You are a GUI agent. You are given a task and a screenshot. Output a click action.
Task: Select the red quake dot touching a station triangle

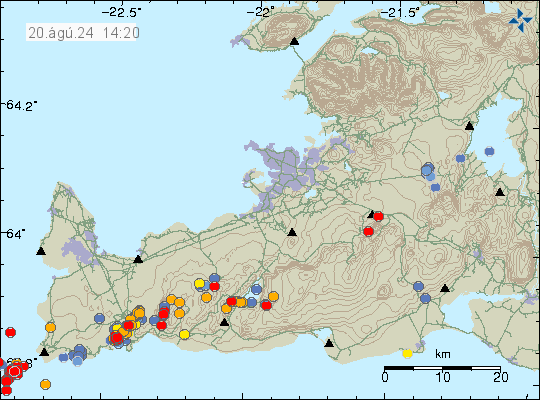point(378,216)
